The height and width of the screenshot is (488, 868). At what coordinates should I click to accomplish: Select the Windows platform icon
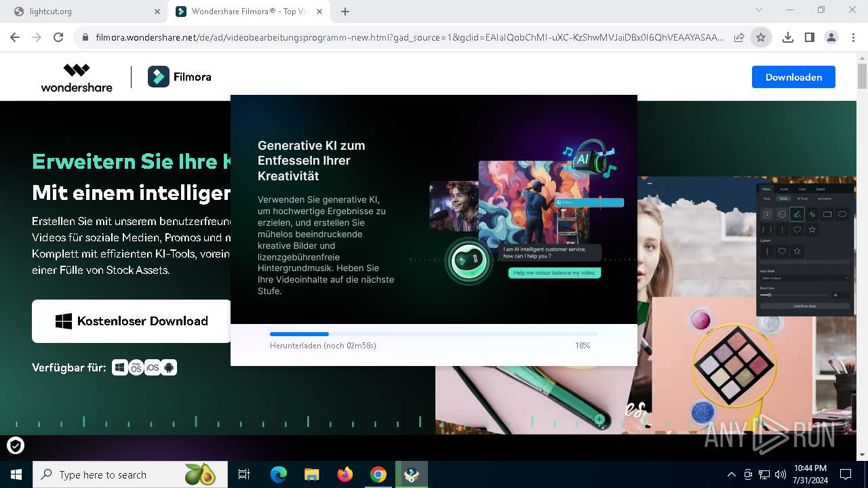coord(120,368)
